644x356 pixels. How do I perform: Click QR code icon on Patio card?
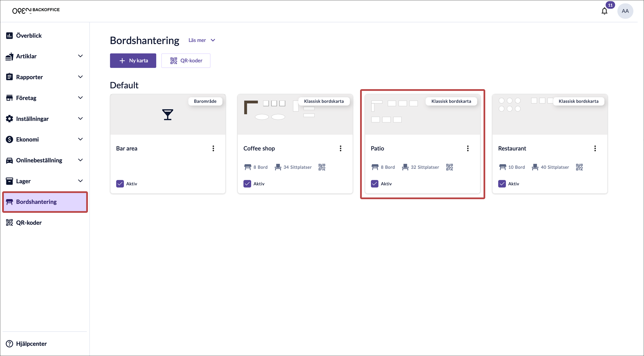(x=449, y=167)
